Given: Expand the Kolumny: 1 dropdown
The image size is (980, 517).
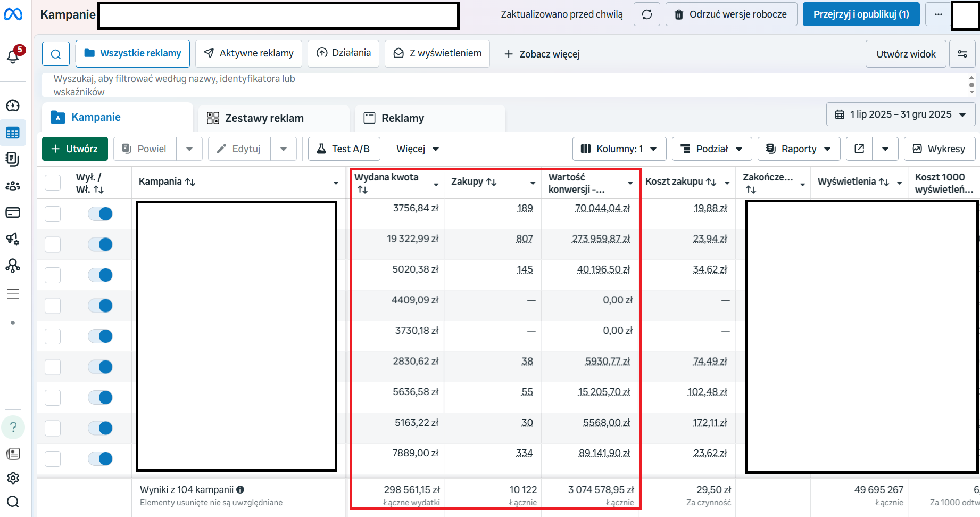Looking at the screenshot, I should [619, 149].
